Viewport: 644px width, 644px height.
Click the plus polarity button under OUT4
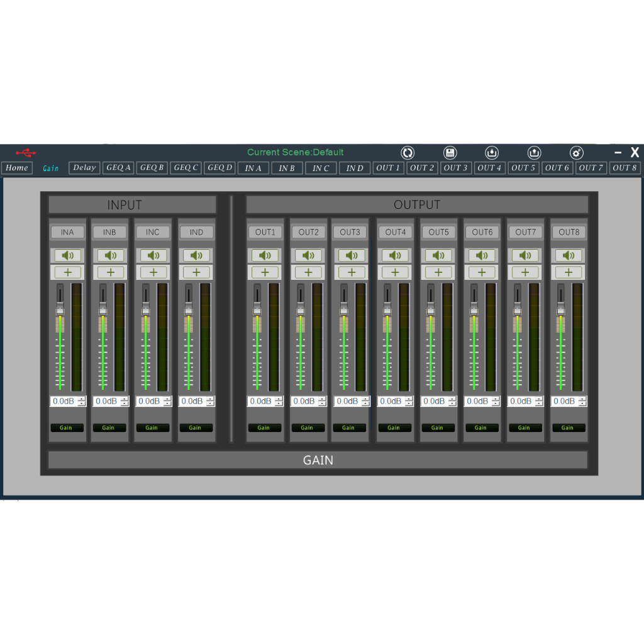point(395,272)
